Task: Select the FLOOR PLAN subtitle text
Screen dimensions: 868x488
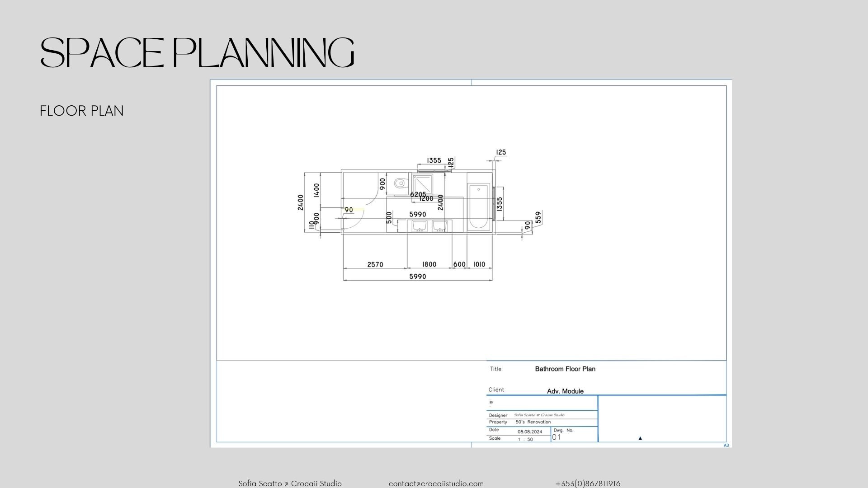Action: click(81, 111)
